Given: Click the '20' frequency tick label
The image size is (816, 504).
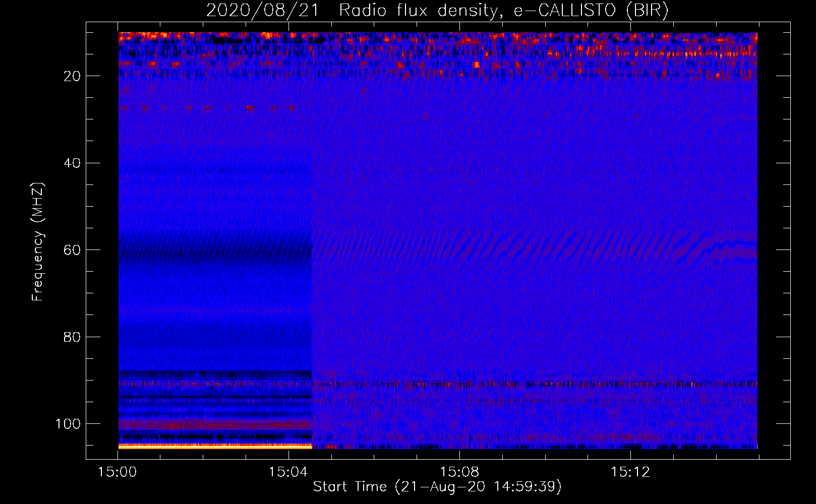Looking at the screenshot, I should tap(73, 76).
